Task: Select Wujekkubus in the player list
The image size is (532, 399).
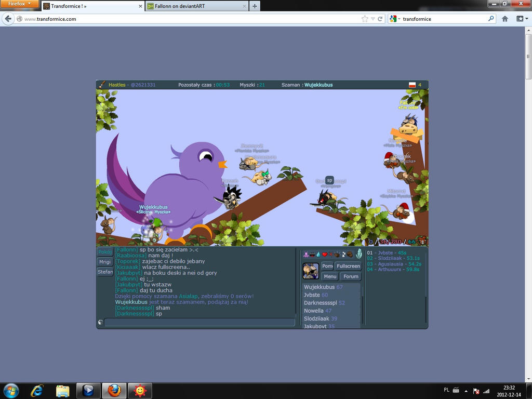Action: [x=323, y=287]
